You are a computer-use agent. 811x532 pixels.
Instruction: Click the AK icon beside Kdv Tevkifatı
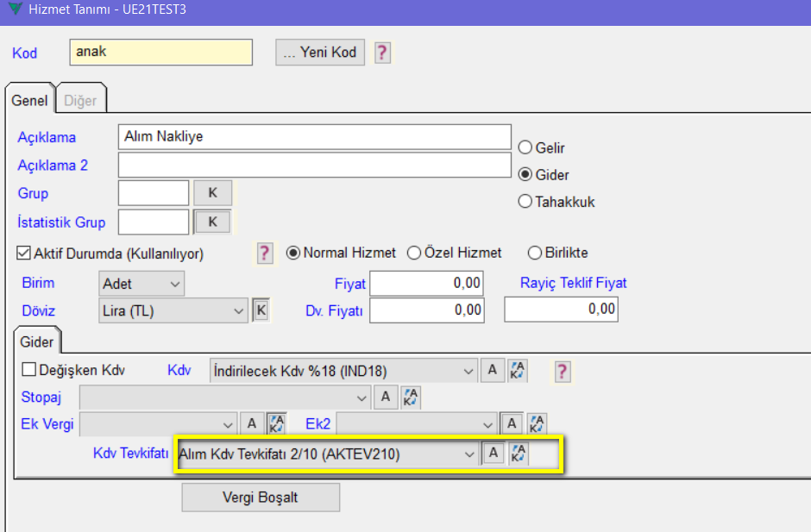click(518, 454)
